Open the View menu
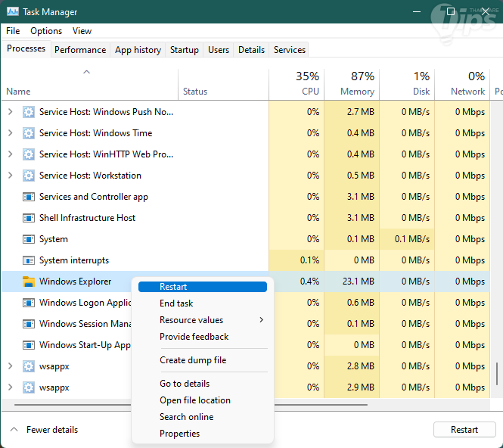This screenshot has width=503, height=448. tap(82, 31)
